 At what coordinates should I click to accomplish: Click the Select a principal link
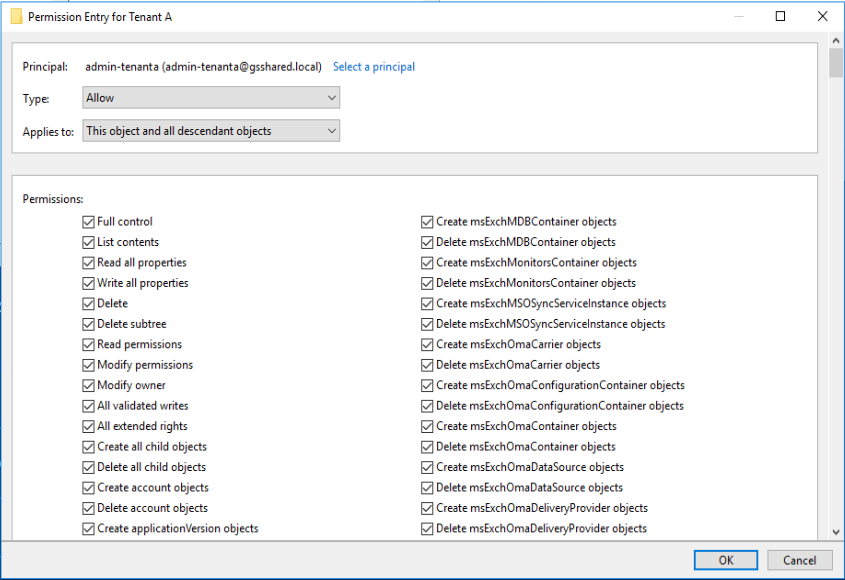tap(373, 67)
